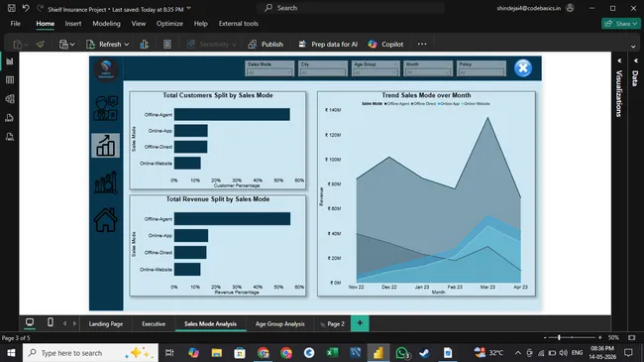This screenshot has width=644, height=362.
Task: Open the TMDL view icon
Action: [10, 137]
